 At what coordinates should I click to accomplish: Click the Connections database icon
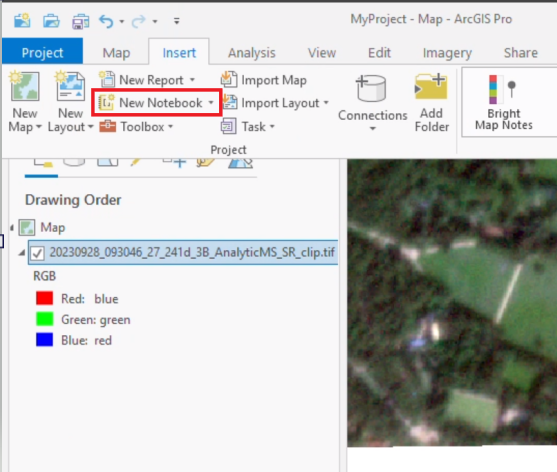point(372,88)
